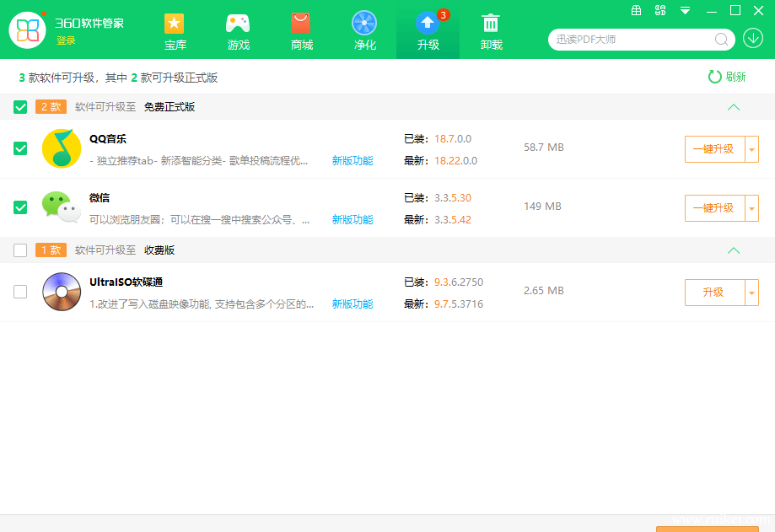View 新版功能 for UltraISO软碟通
Viewport: 775px width, 532px height.
353,304
